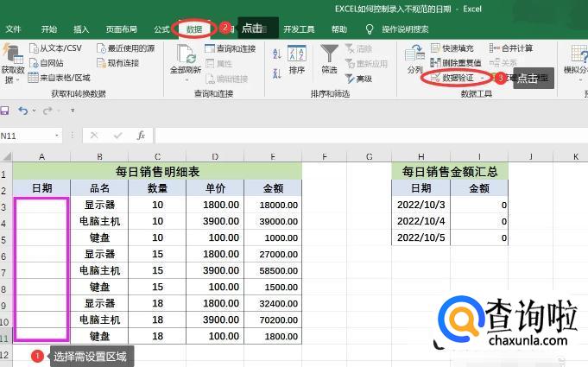Expand the Refresh All dropdown arrow
The height and width of the screenshot is (367, 588).
click(x=187, y=79)
